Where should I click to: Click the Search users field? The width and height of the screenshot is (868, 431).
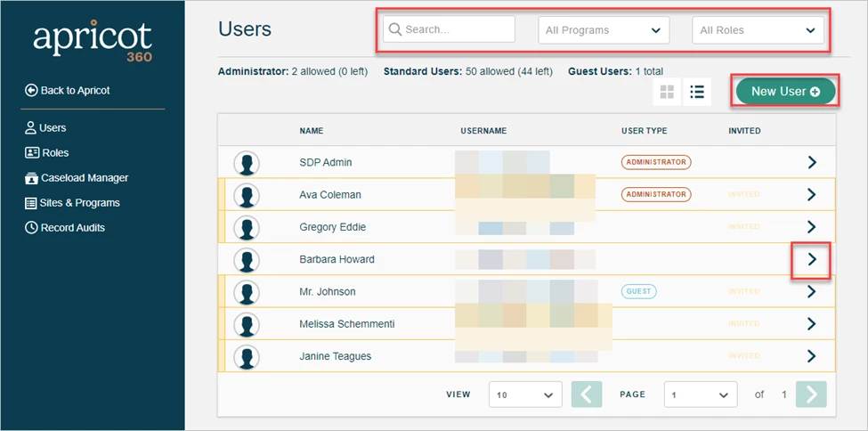(x=450, y=29)
